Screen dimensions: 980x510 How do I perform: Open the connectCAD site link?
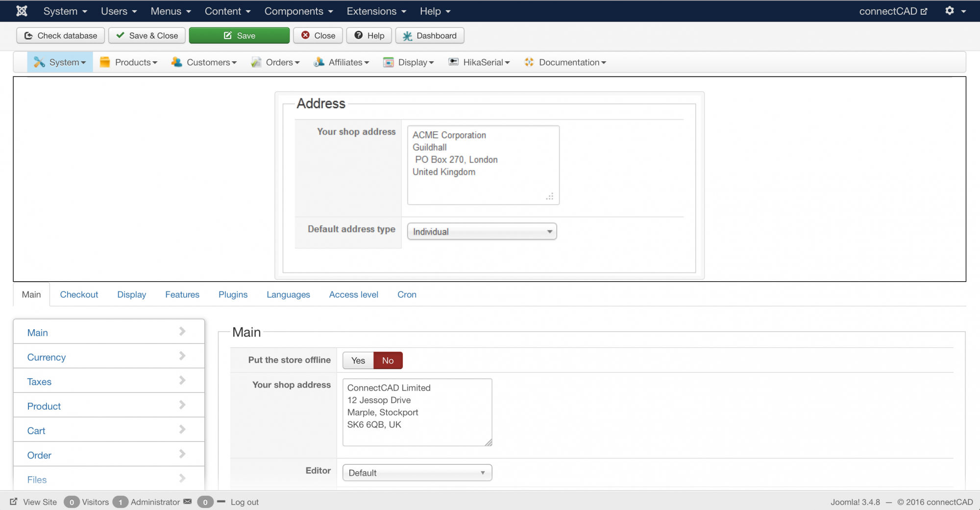tap(893, 11)
